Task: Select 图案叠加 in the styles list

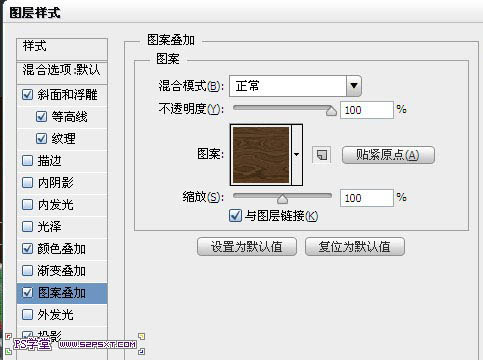Action: coord(62,293)
